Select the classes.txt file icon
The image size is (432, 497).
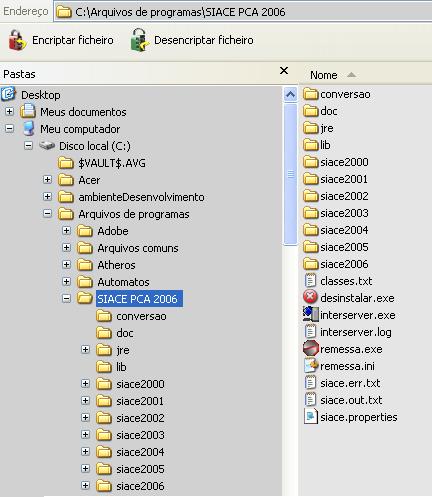pyautogui.click(x=310, y=280)
